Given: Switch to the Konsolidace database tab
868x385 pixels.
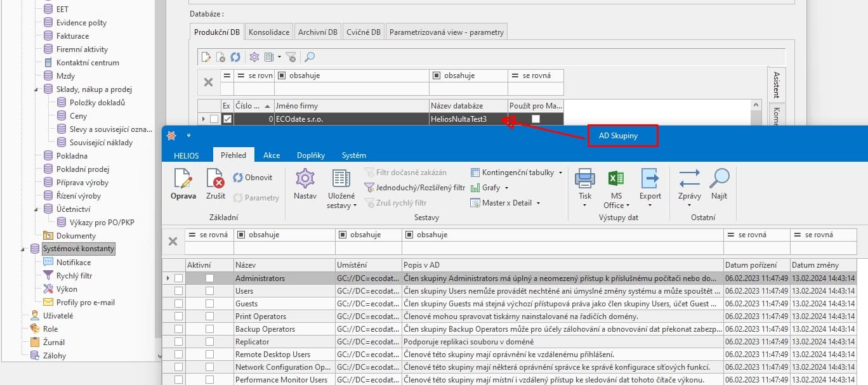Looking at the screenshot, I should point(269,32).
